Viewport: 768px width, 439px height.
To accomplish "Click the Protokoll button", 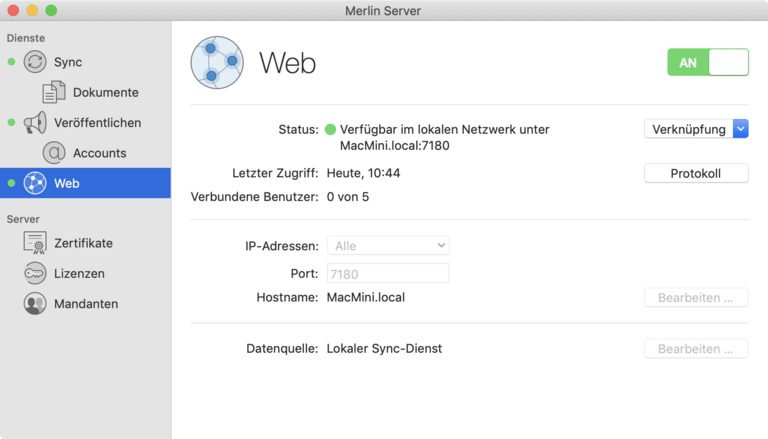I will click(696, 173).
